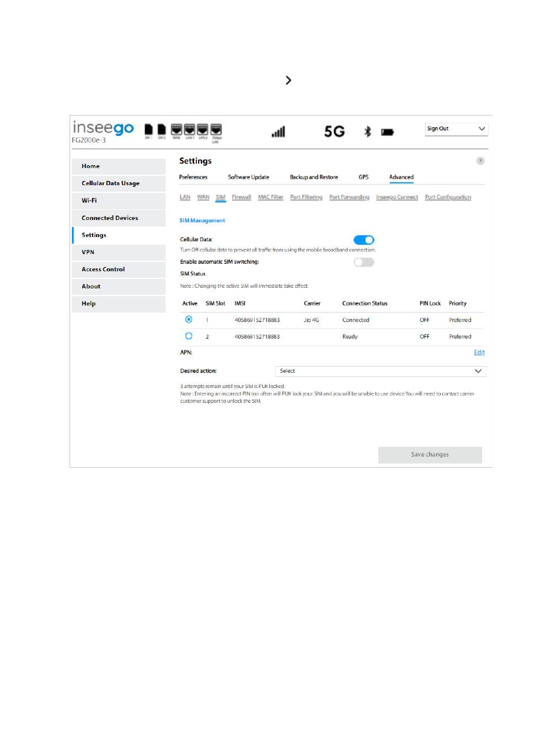560x736 pixels.
Task: Select Settings in the sidebar
Action: click(118, 235)
